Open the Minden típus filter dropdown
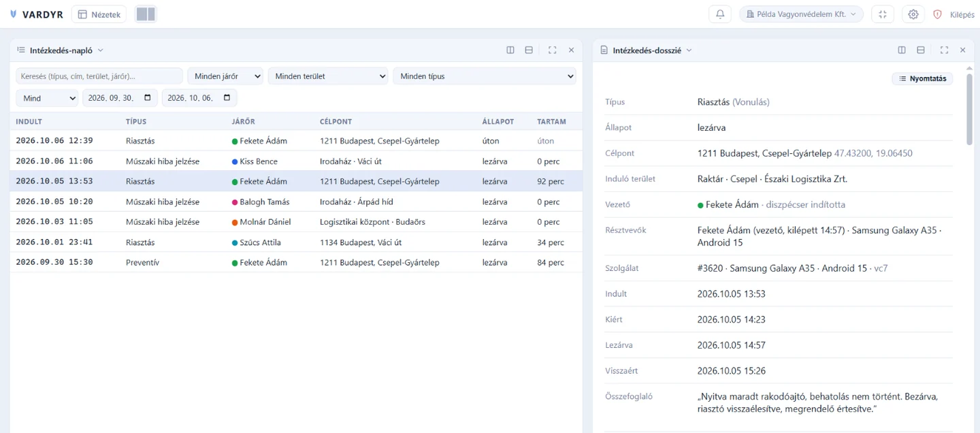The height and width of the screenshot is (433, 980). 485,76
